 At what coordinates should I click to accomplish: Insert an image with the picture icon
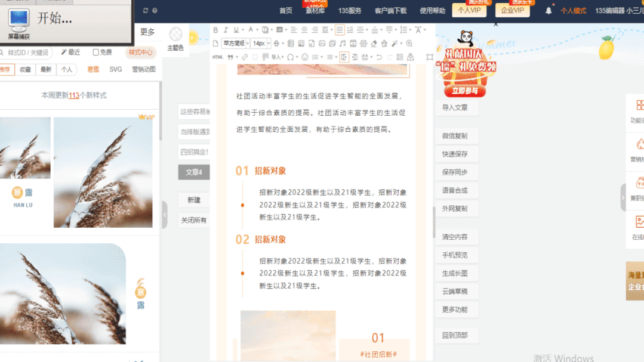(x=322, y=43)
